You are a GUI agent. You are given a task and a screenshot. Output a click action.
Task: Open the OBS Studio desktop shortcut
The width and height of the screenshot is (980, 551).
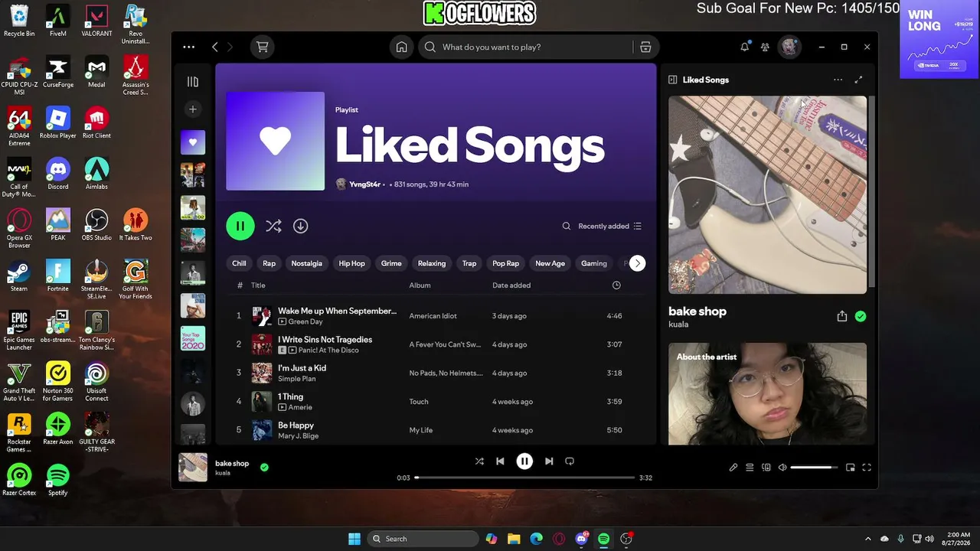[96, 224]
